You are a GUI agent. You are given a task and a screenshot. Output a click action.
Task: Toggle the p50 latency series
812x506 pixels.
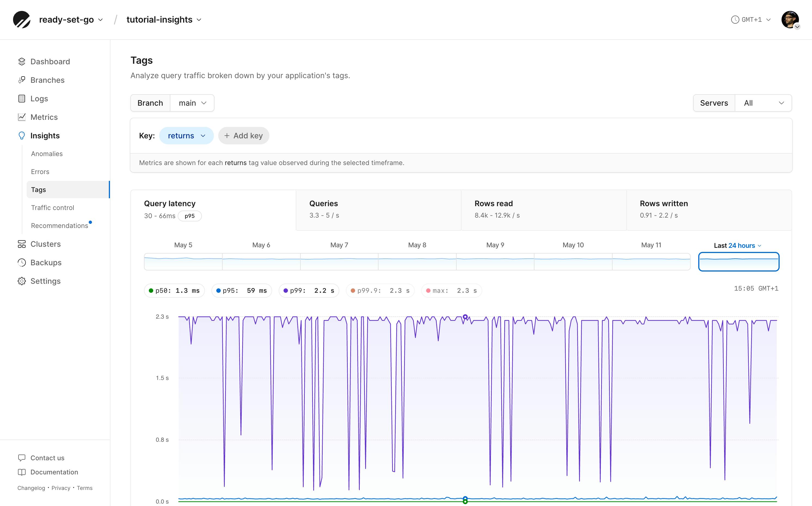(x=174, y=291)
